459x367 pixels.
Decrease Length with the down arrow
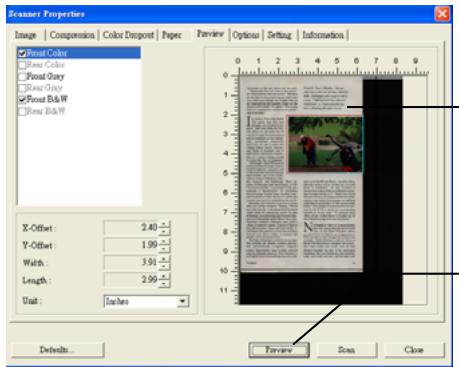(x=164, y=284)
